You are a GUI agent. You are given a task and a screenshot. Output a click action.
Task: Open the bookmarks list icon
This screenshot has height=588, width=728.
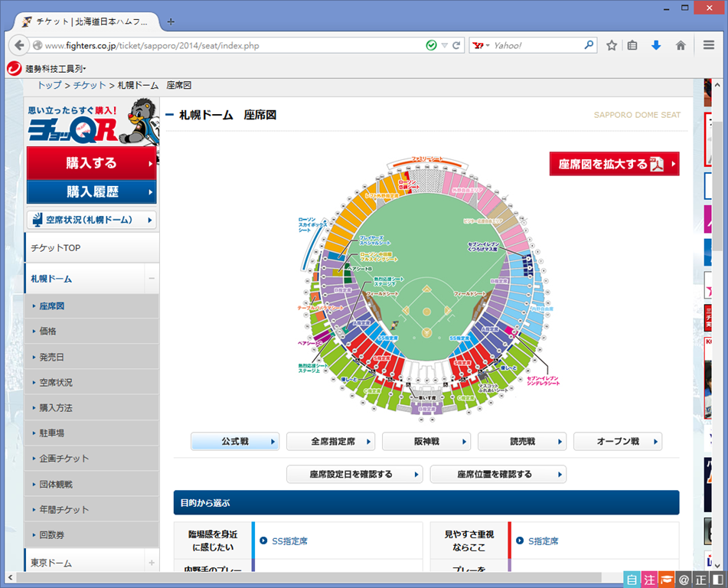(x=632, y=45)
